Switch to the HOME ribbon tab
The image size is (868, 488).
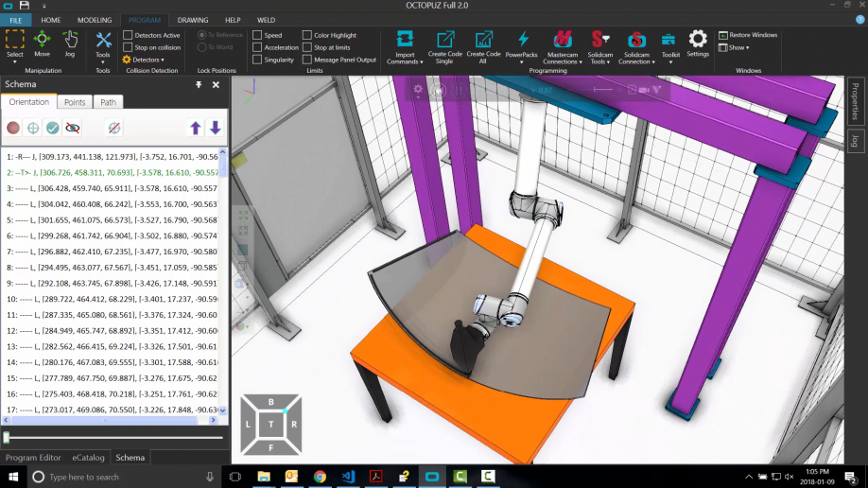click(51, 20)
